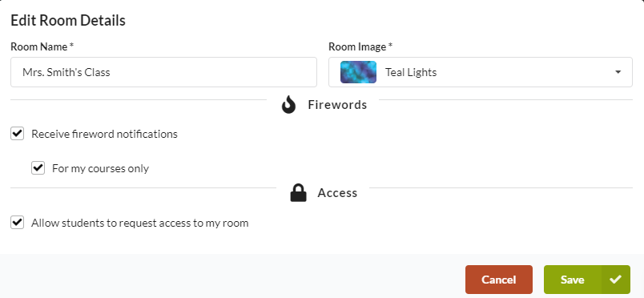Click the checkmark icon on the Save button
644x298 pixels.
click(615, 280)
